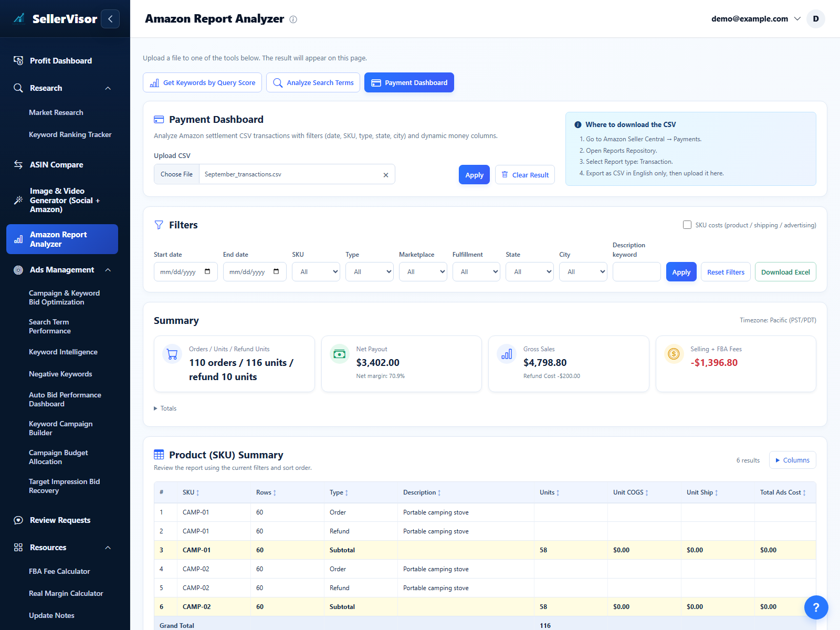Screen dimensions: 840x630
Task: Click the Review Requests chat icon
Action: (18, 520)
